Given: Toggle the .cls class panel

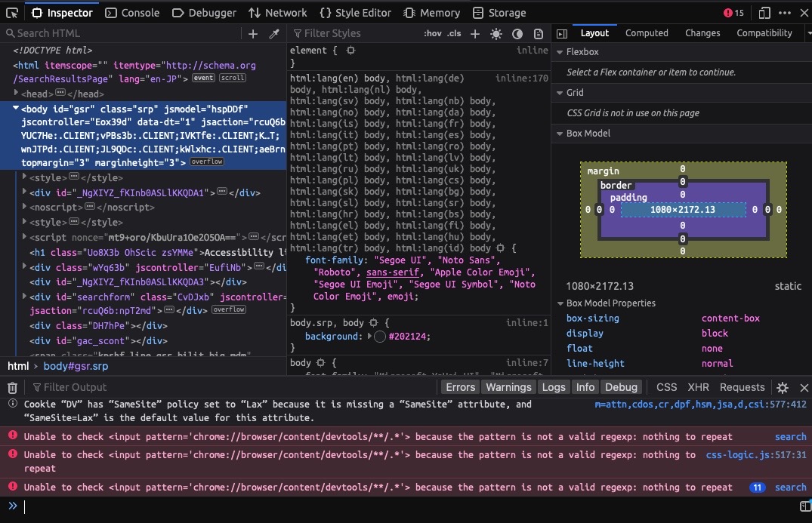Looking at the screenshot, I should 454,34.
